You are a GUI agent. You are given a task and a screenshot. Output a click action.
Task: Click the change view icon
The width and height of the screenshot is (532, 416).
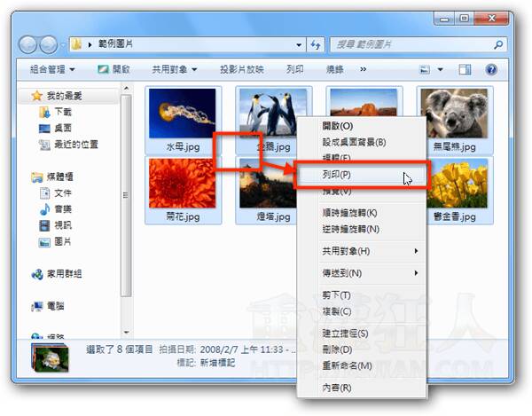(x=425, y=69)
